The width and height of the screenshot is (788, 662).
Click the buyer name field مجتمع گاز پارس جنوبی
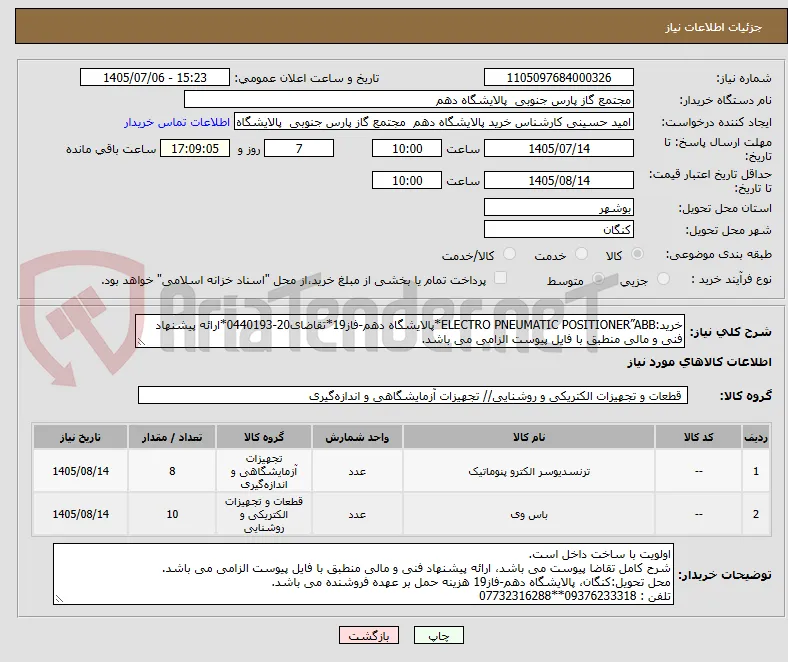(x=409, y=100)
